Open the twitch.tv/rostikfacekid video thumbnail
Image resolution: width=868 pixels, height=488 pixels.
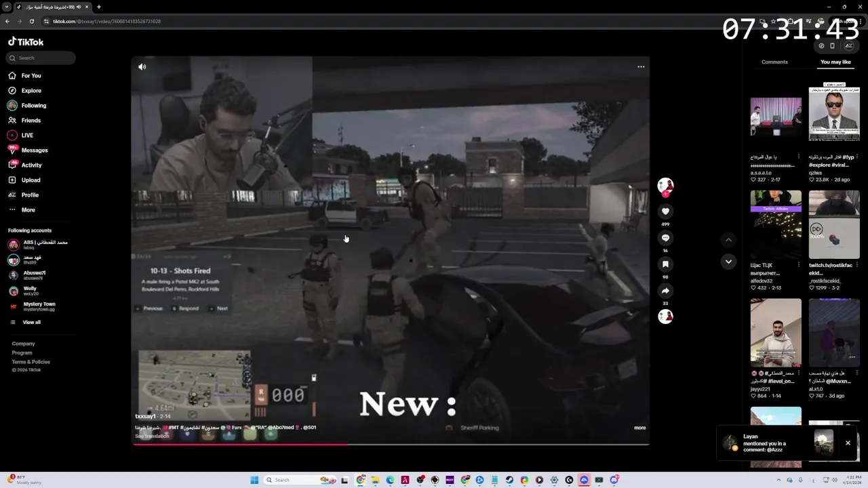pyautogui.click(x=834, y=224)
